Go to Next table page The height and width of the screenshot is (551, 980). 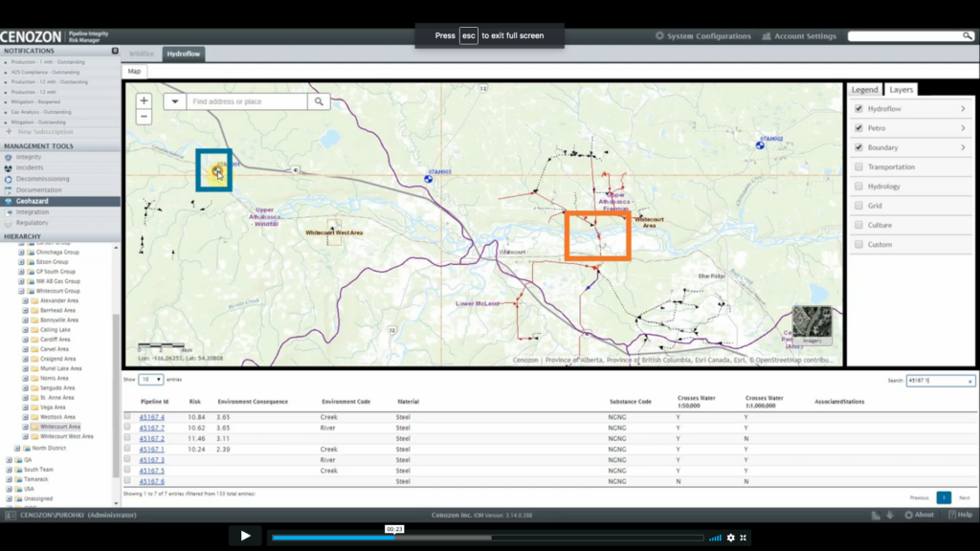[x=965, y=497]
